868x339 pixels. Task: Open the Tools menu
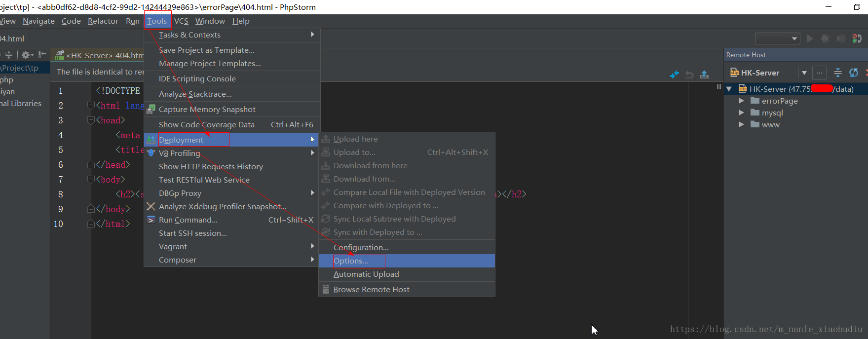point(157,21)
